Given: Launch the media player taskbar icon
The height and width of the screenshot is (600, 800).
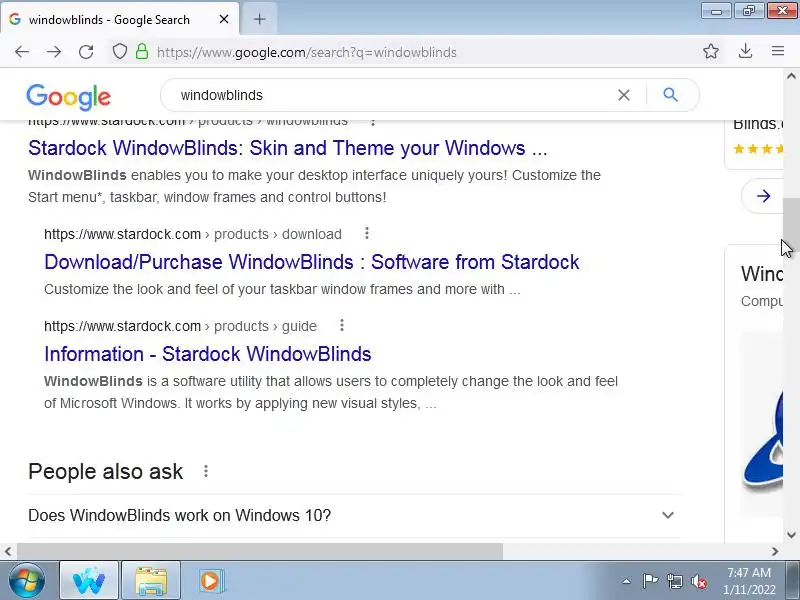Looking at the screenshot, I should click(x=210, y=580).
